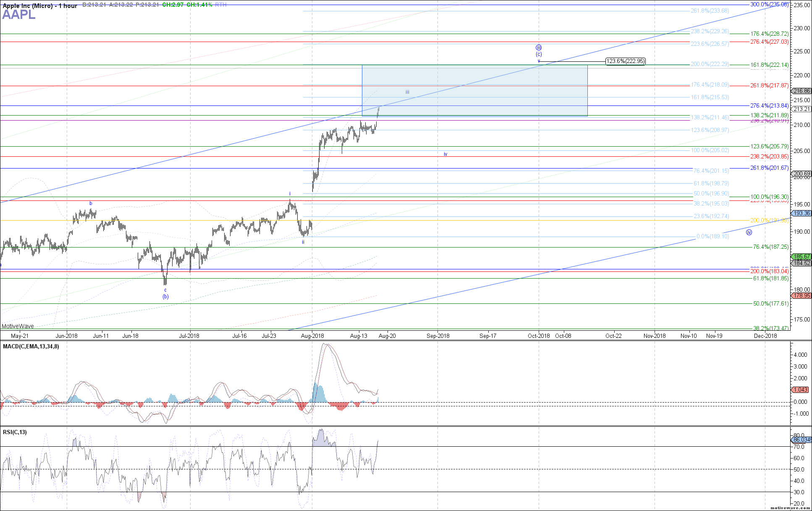Click the 161.8%(222.14) green level label
Viewport: 812px width, 511px height.
pos(770,65)
